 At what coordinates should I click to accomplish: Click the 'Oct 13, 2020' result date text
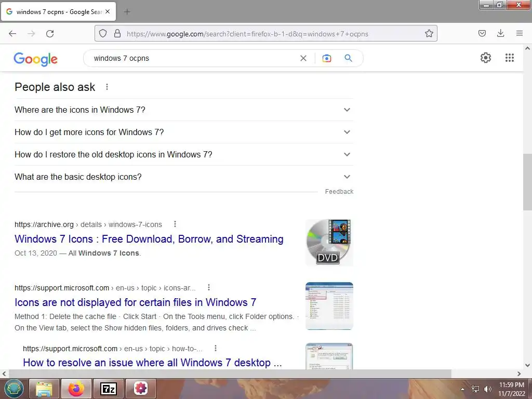36,254
